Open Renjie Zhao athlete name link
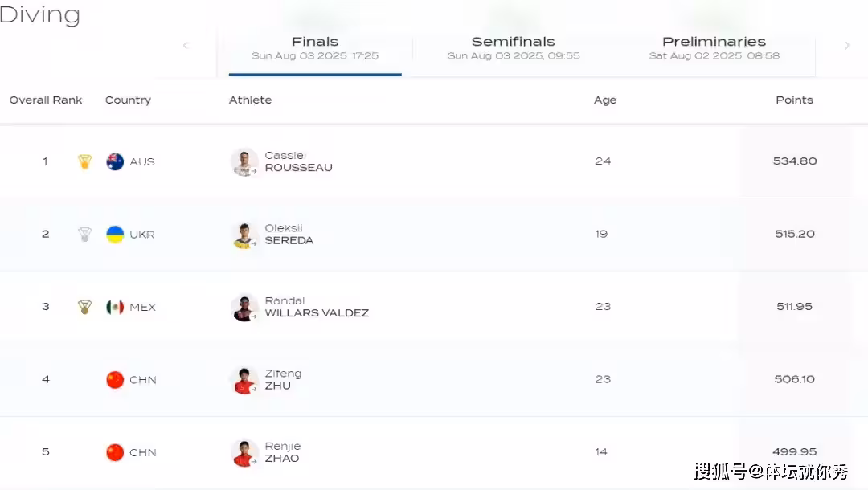 282,452
